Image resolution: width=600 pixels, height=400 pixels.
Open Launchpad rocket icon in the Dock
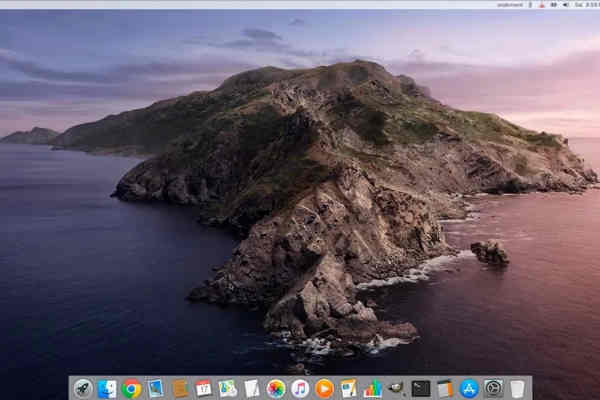[83, 389]
